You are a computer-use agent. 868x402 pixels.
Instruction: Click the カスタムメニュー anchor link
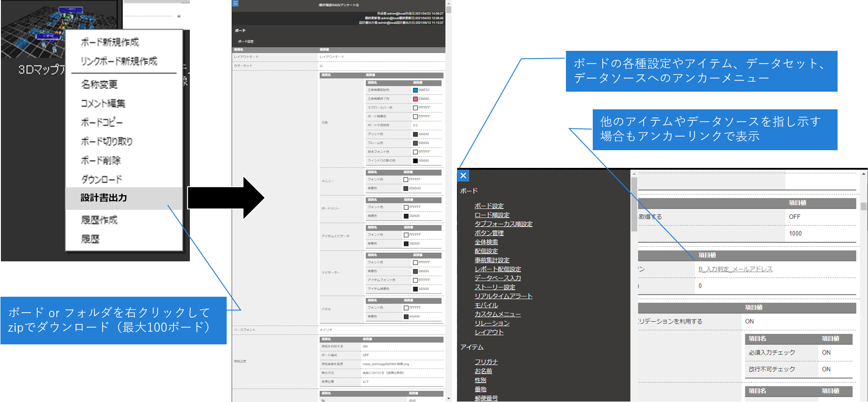497,314
